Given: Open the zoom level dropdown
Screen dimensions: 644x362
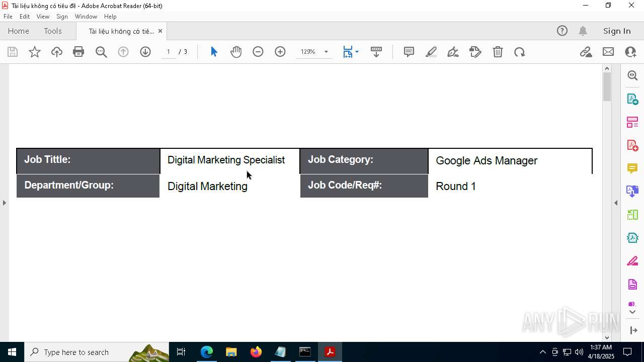Looking at the screenshot, I should click(x=326, y=52).
